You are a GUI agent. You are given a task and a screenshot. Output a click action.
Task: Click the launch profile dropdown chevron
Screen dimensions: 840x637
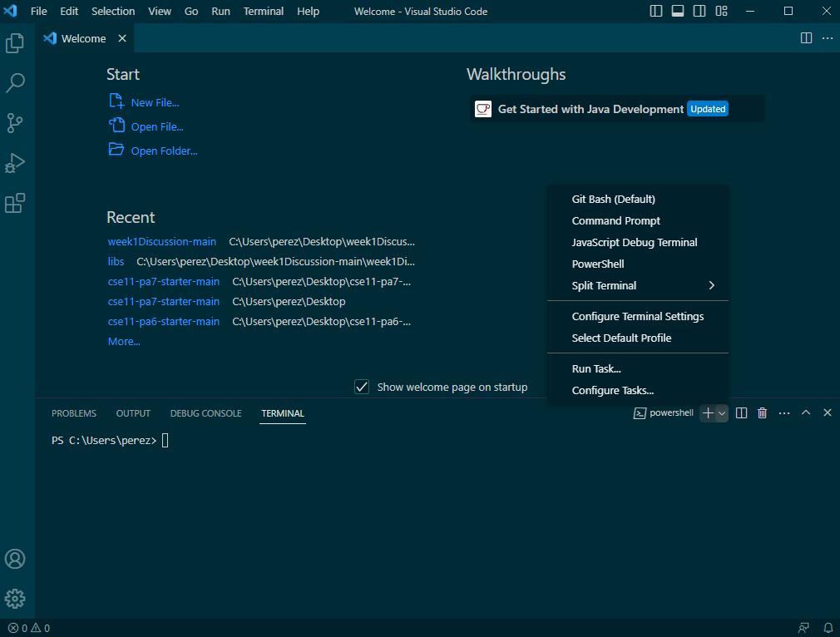(x=722, y=413)
